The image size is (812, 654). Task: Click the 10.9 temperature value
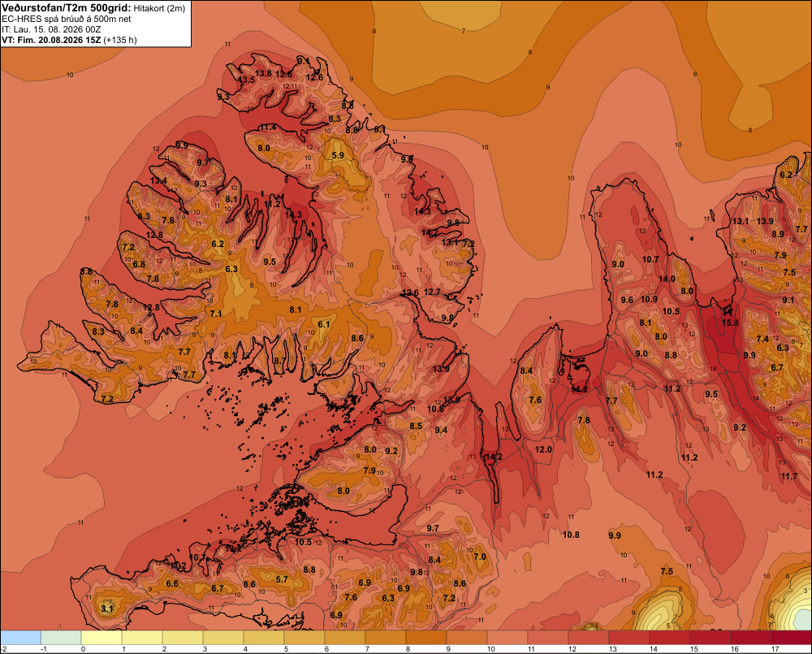pos(649,299)
